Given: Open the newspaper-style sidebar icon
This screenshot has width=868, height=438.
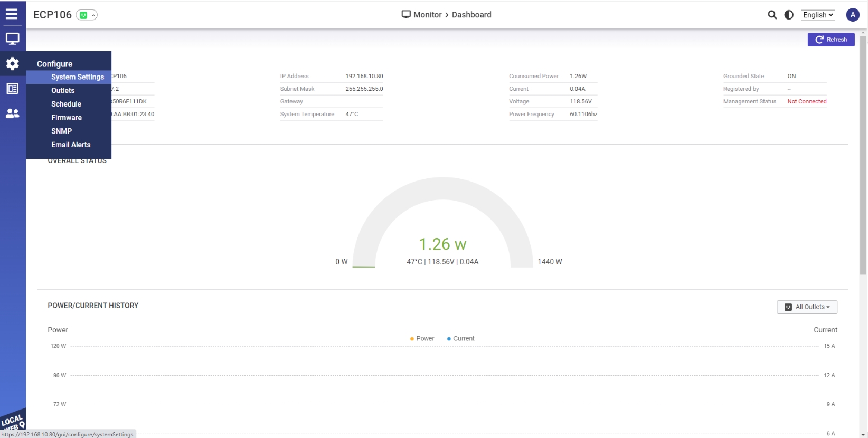Looking at the screenshot, I should [x=12, y=89].
